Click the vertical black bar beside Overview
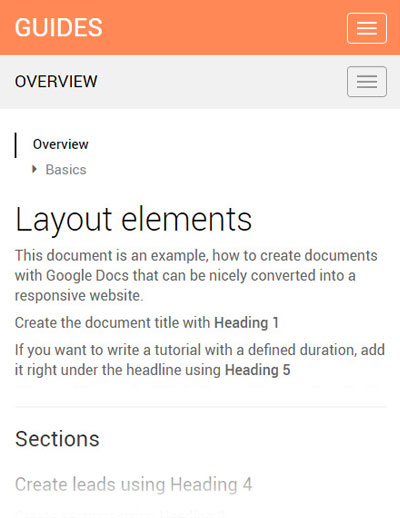This screenshot has width=400, height=518. coord(16,145)
